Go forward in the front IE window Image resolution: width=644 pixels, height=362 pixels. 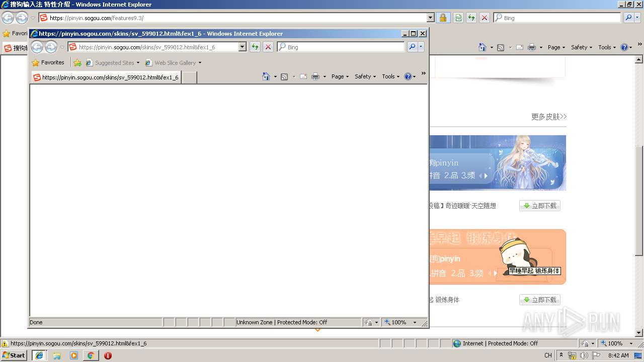(x=51, y=47)
